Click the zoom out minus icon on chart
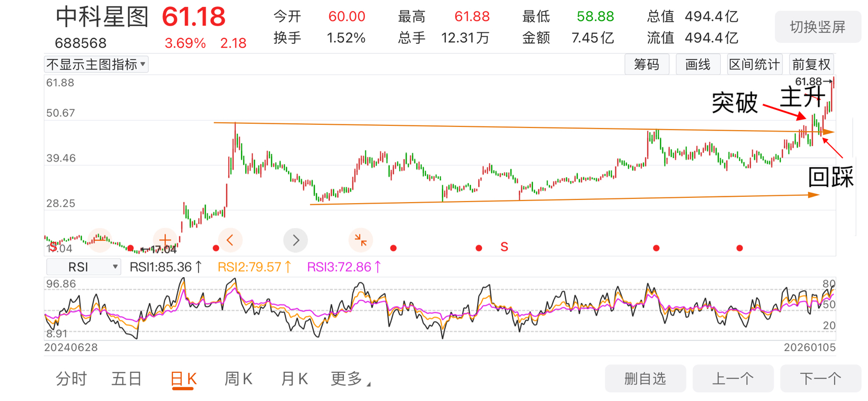The height and width of the screenshot is (401, 868). tap(99, 240)
